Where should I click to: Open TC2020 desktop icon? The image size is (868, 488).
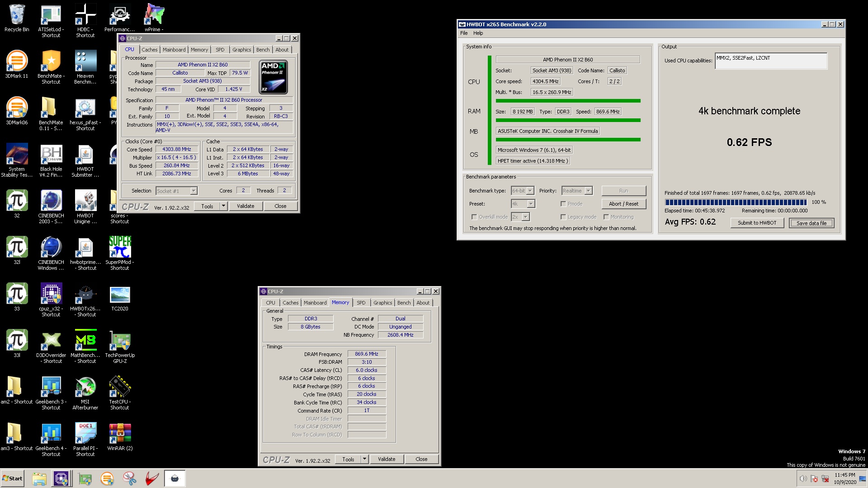pos(120,297)
